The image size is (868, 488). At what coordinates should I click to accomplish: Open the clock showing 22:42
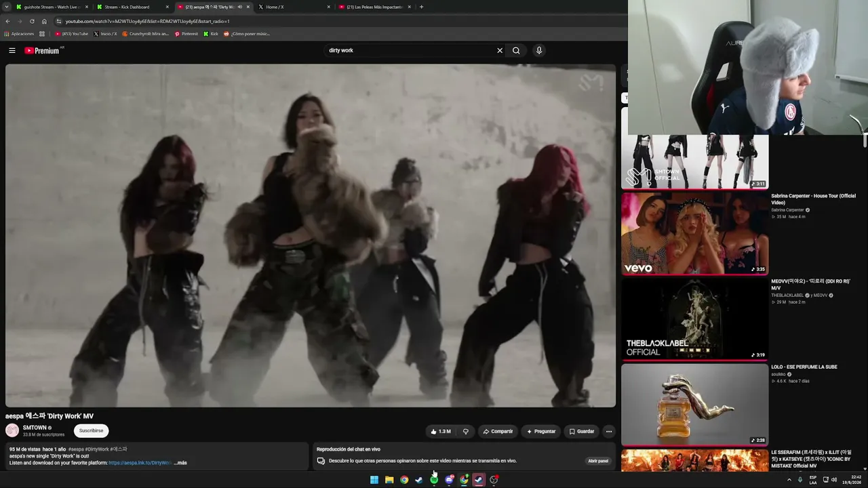(x=852, y=480)
